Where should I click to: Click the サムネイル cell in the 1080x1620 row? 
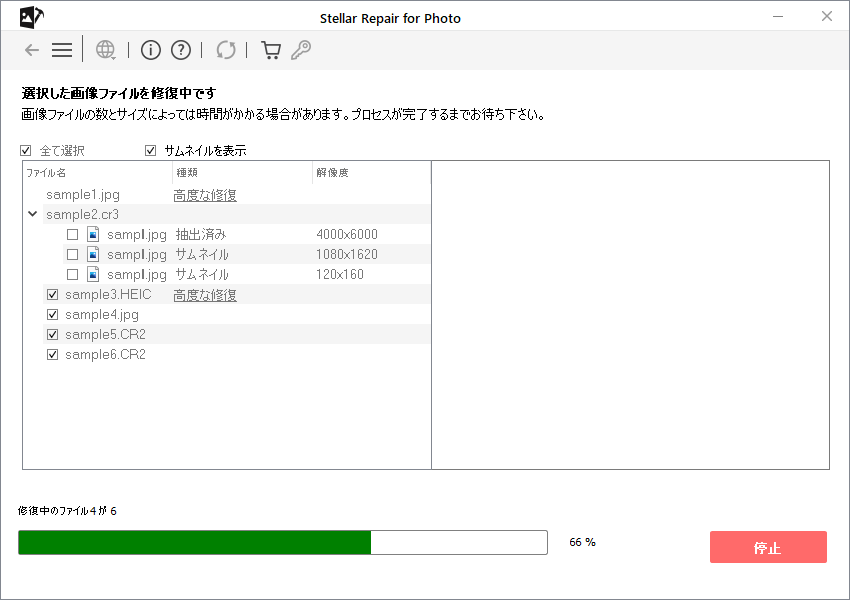click(x=202, y=254)
